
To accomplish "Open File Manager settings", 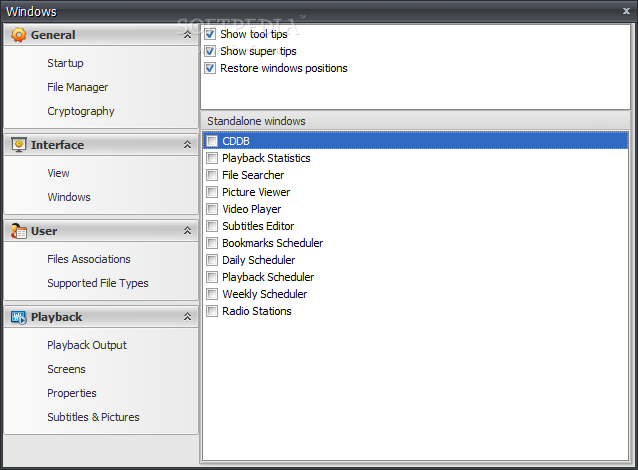I will [78, 87].
